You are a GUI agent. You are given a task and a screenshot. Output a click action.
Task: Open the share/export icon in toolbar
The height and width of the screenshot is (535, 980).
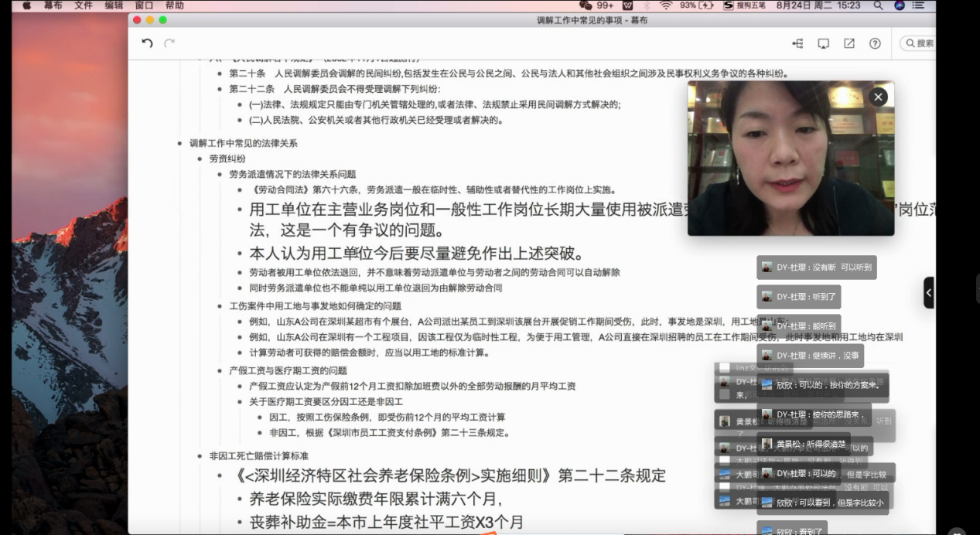pos(849,43)
